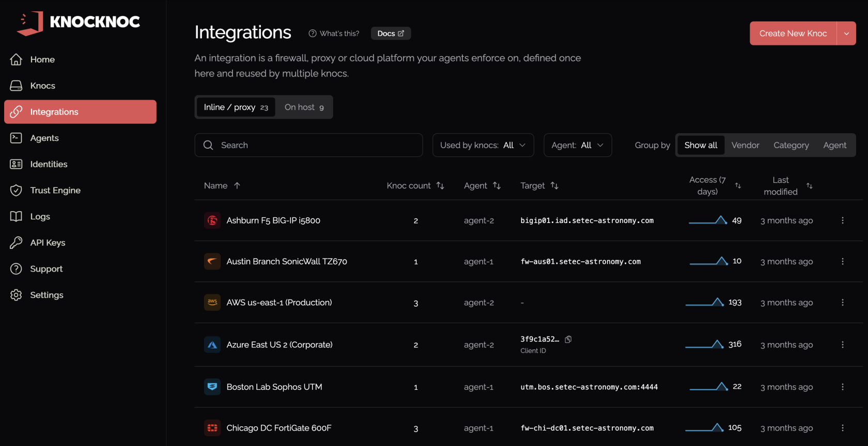
Task: Expand the Create New Knoc arrow menu
Action: tap(846, 34)
